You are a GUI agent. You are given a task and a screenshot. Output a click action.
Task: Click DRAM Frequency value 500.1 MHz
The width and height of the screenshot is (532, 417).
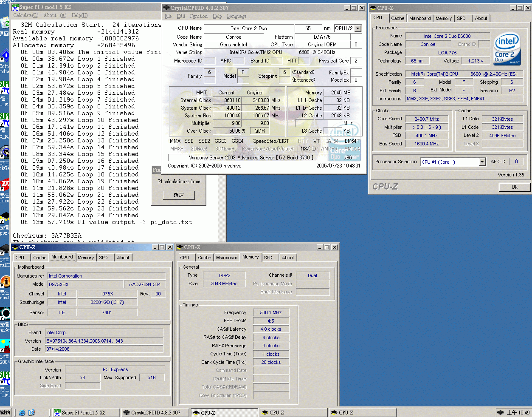(x=271, y=312)
